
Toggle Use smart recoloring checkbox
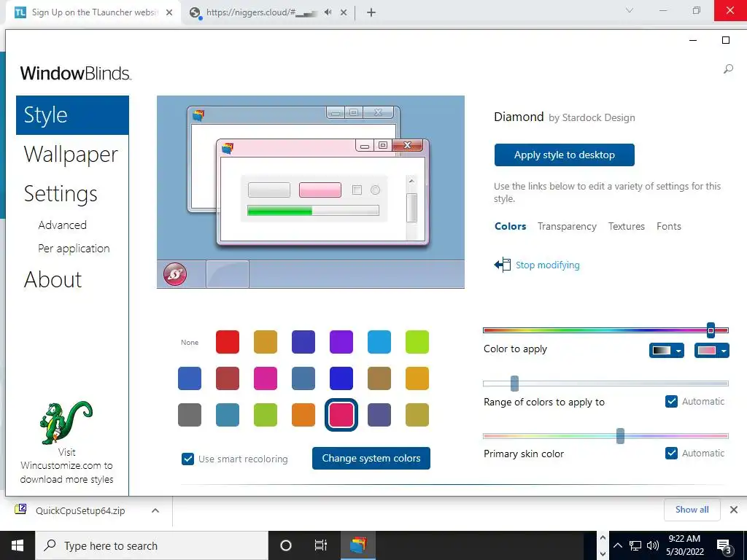[187, 459]
